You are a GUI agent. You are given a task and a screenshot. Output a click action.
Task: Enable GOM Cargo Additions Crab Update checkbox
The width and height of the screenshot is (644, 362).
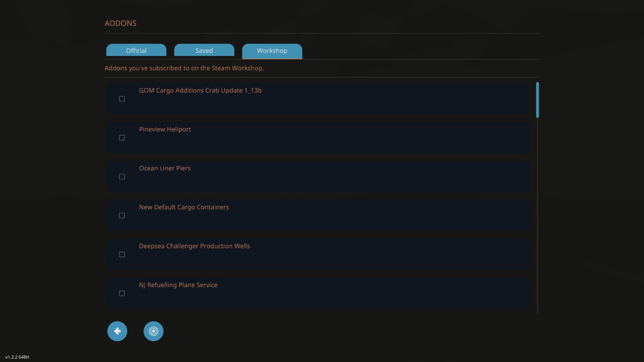point(122,99)
